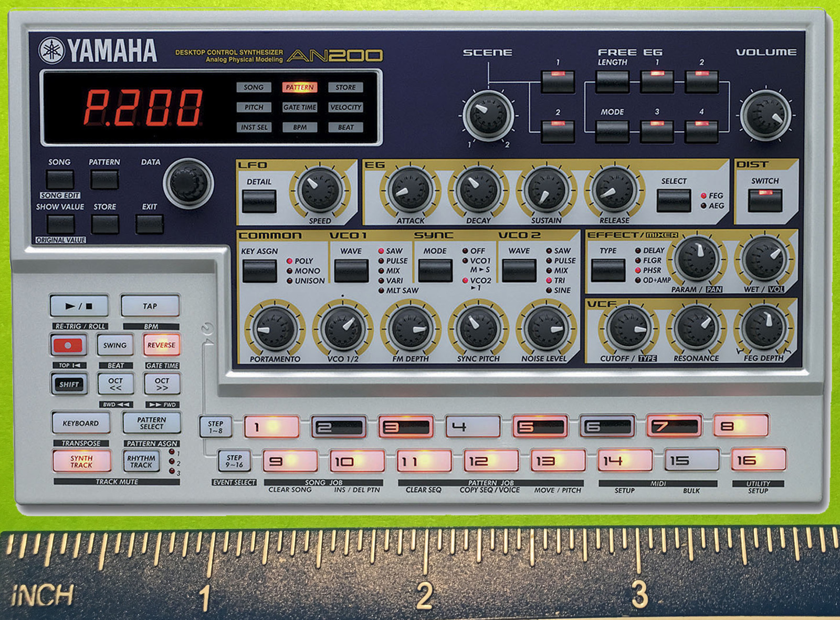Lower the octave with OCT << button

[x=115, y=384]
